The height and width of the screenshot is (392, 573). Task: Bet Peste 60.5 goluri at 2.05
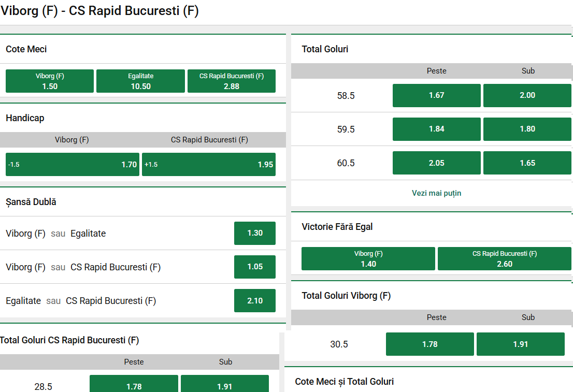click(x=436, y=162)
